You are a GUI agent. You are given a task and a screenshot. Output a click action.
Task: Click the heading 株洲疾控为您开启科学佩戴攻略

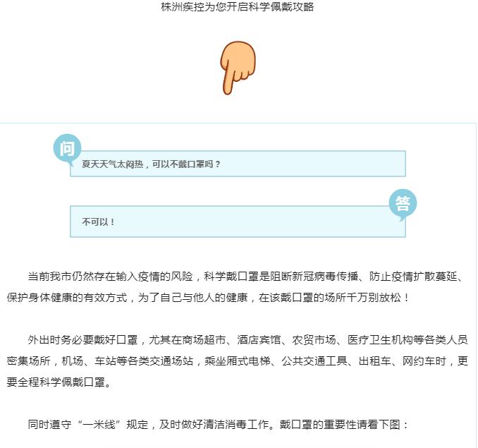(238, 7)
